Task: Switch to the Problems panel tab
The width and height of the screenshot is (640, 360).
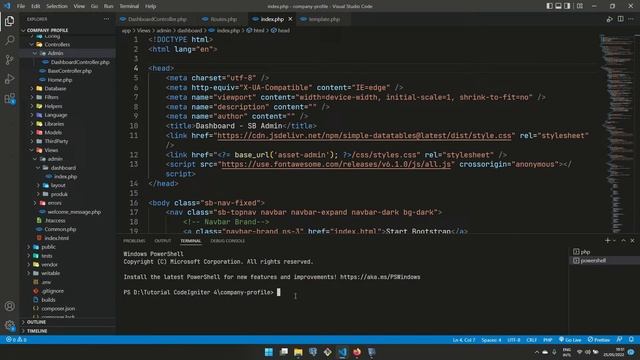Action: click(134, 241)
